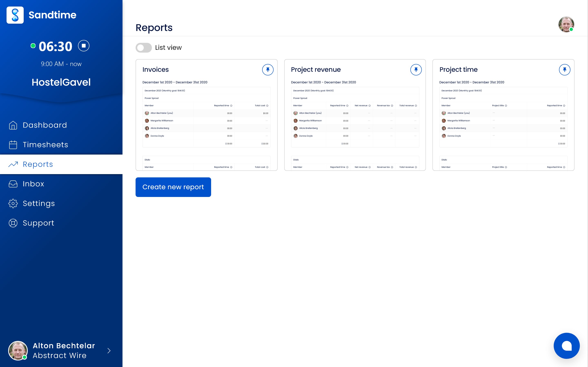
Task: Click the Sandtime logo icon
Action: [x=15, y=15]
